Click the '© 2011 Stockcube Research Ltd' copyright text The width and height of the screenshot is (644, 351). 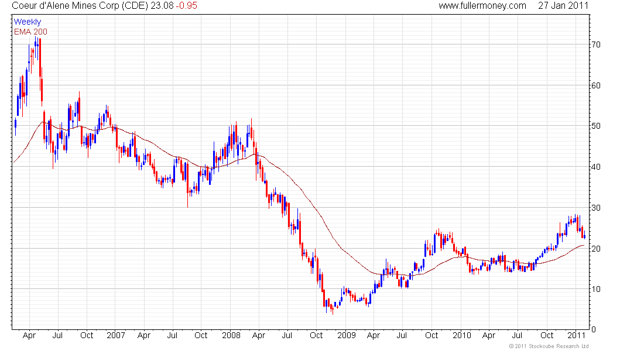[549, 346]
